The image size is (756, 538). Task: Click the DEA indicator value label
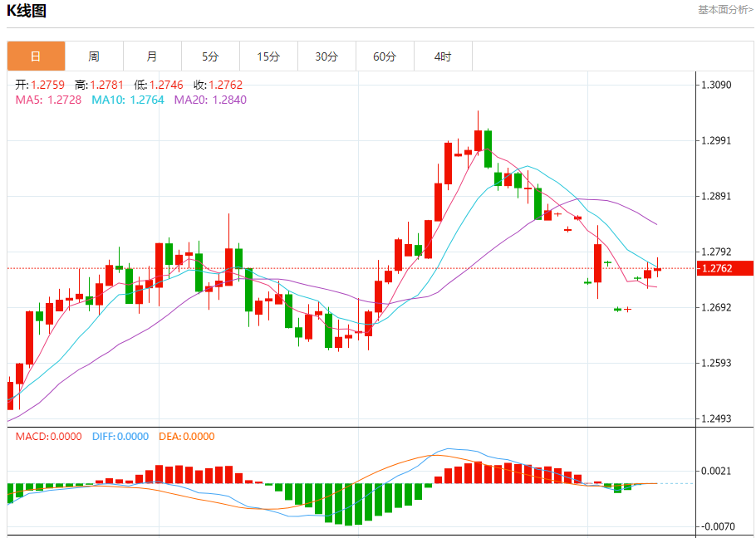(x=186, y=436)
